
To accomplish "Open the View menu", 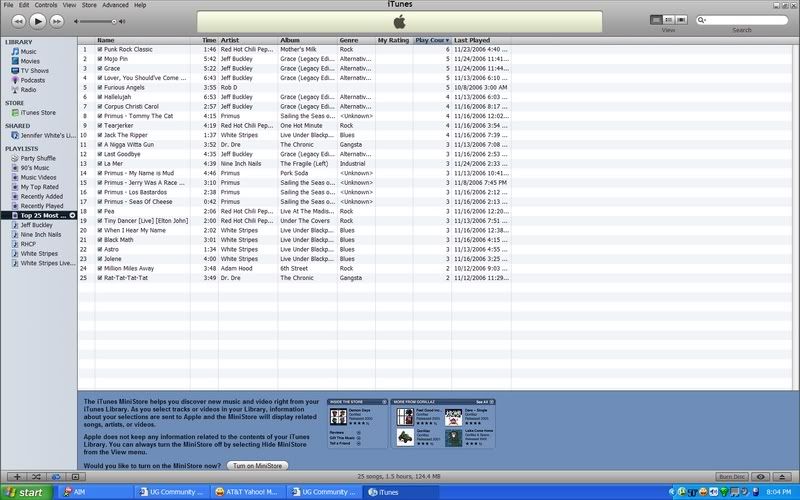I will pyautogui.click(x=69, y=5).
